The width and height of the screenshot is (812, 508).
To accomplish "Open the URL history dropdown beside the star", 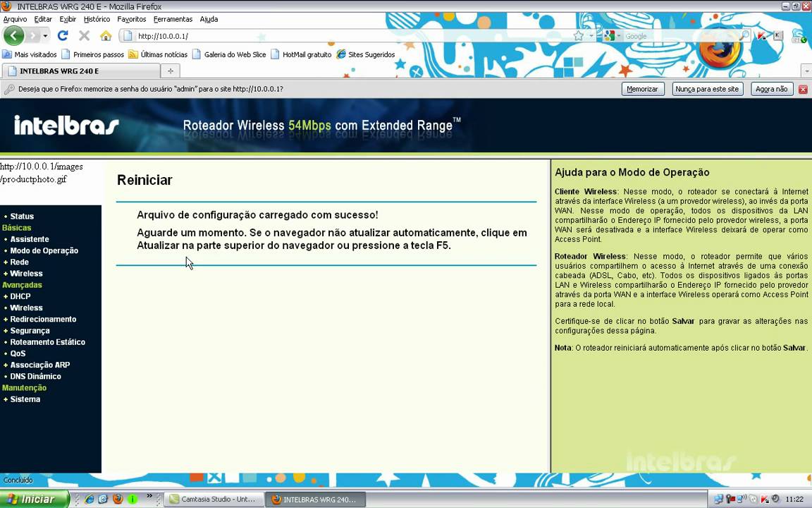I will [x=591, y=36].
